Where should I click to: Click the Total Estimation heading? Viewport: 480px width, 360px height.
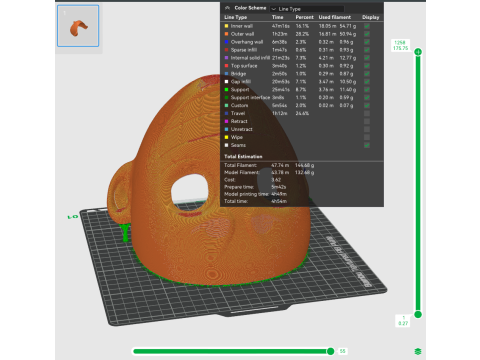[x=243, y=157]
